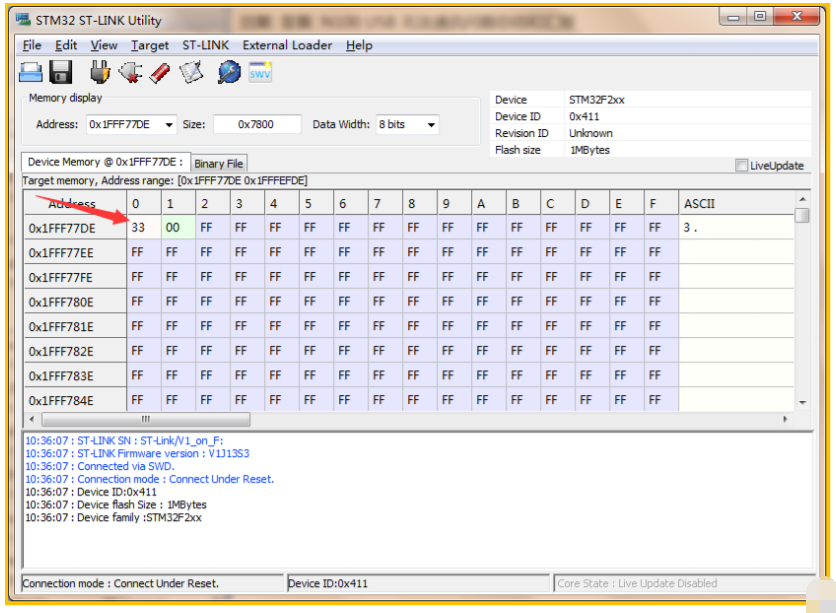836x613 pixels.
Task: Click the Full chip erase eraser icon
Action: click(160, 73)
